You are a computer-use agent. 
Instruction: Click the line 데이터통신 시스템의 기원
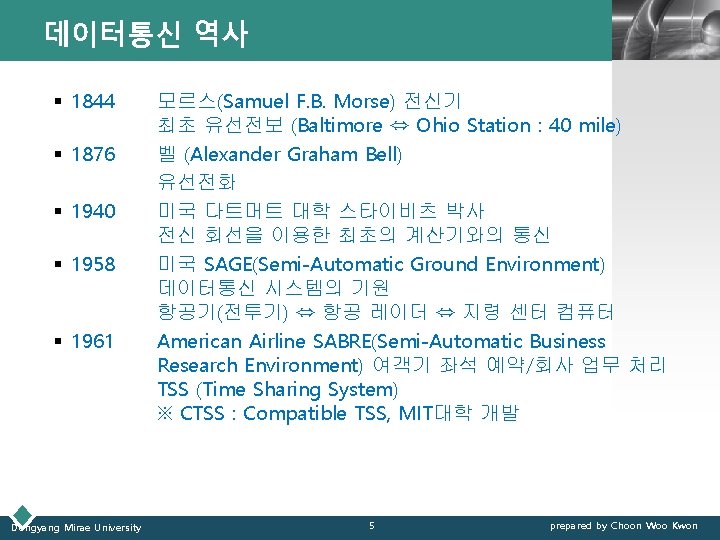[x=274, y=288]
